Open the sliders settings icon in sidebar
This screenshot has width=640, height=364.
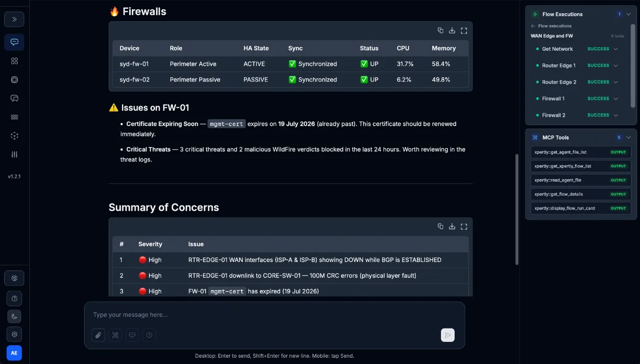click(x=14, y=155)
